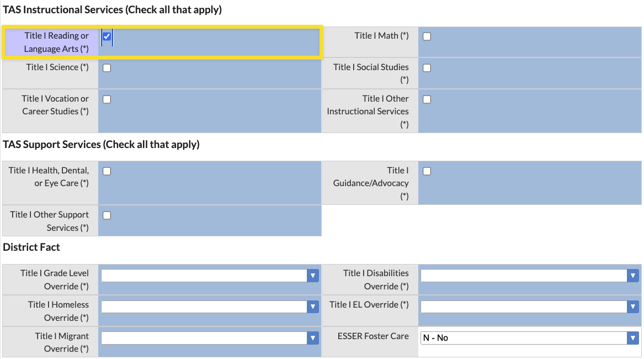Click inside the Title I Homeless Override field
644x359 pixels.
(x=210, y=307)
